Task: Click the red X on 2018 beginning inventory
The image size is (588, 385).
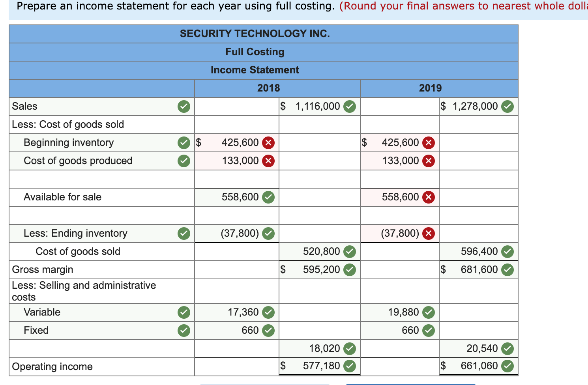Action: (268, 142)
